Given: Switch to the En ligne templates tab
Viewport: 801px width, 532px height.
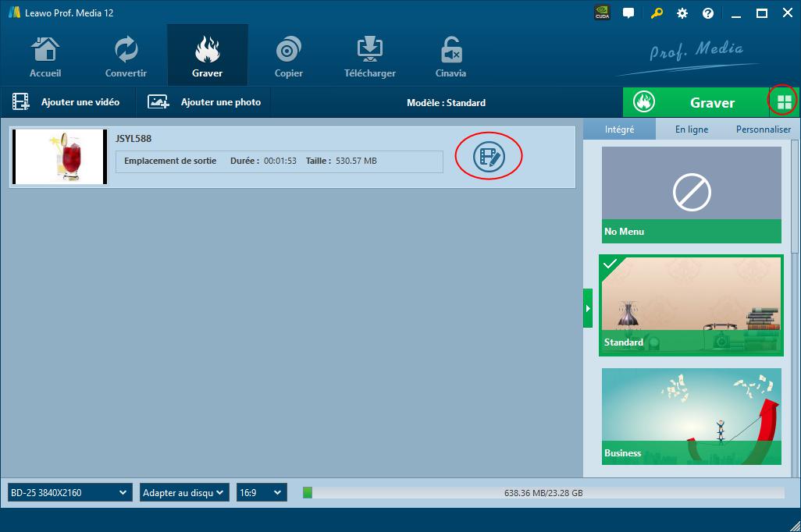Looking at the screenshot, I should click(x=692, y=129).
